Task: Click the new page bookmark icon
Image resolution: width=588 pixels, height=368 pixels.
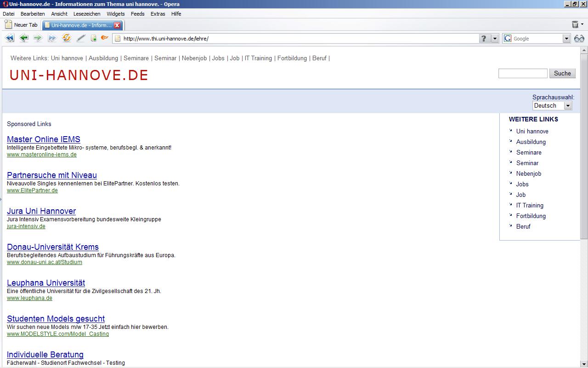Action: (94, 38)
